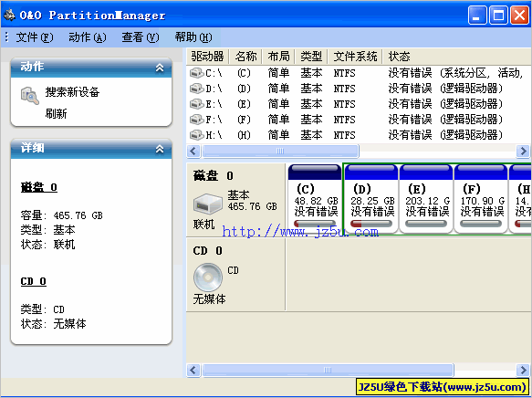Open the 动作(A) menu

tap(88, 37)
